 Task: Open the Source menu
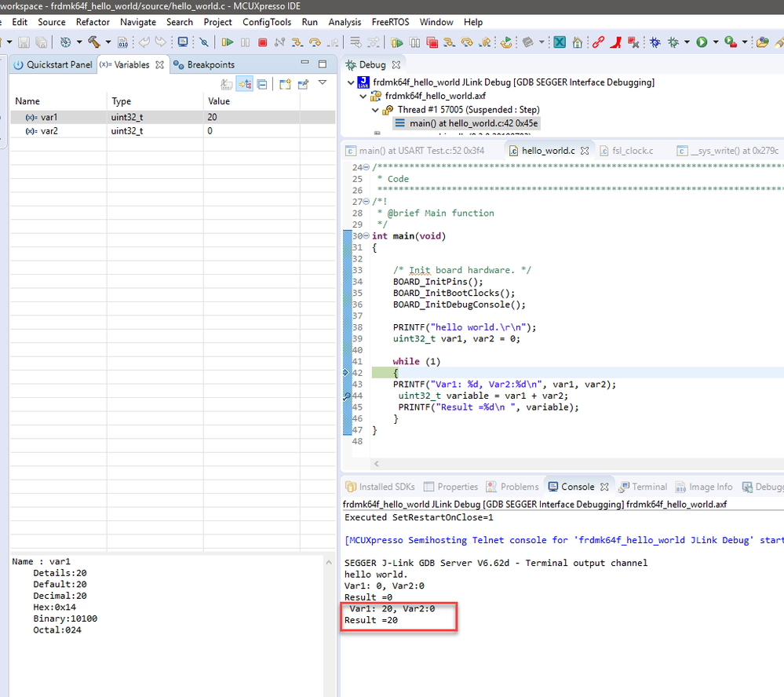click(52, 22)
